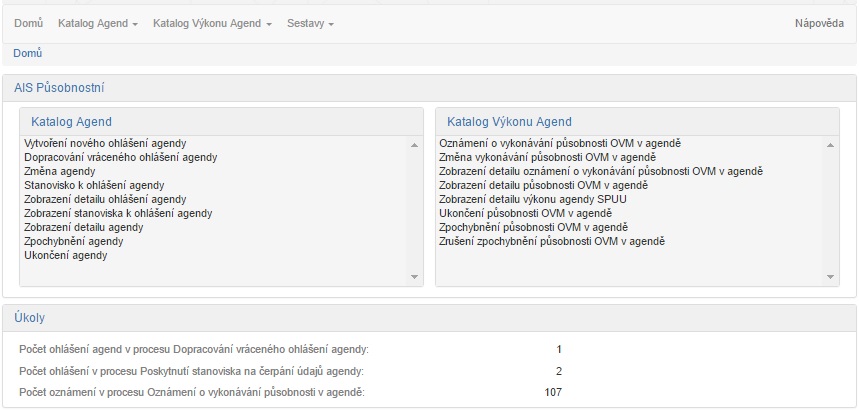Select Zpochybnění agendy in Katalog Agend
Screen dimensions: 859x411
point(74,242)
